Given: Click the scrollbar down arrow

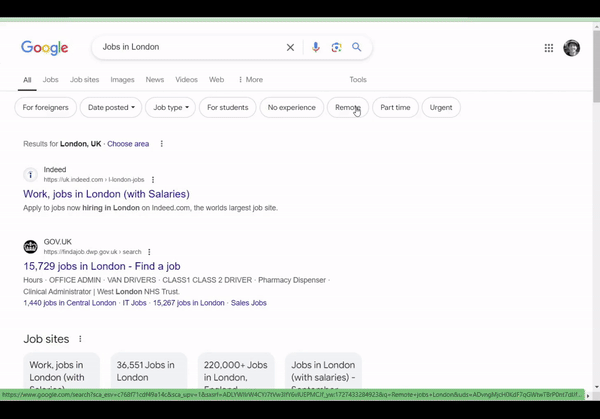Looking at the screenshot, I should pyautogui.click(x=597, y=387).
